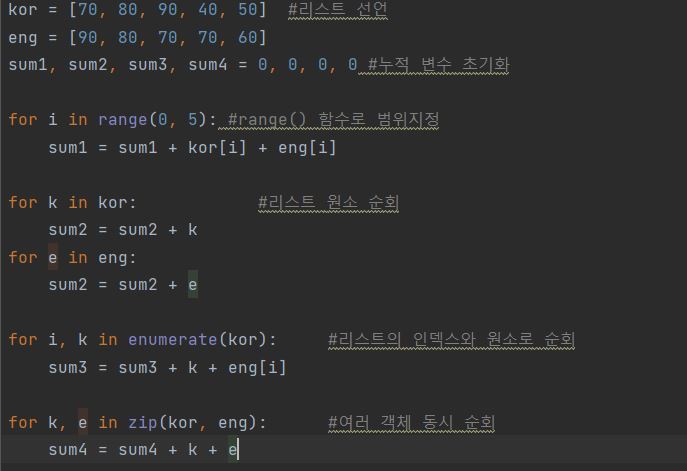
Task: Click the line 'for e in eng:'
Action: [x=72, y=258]
